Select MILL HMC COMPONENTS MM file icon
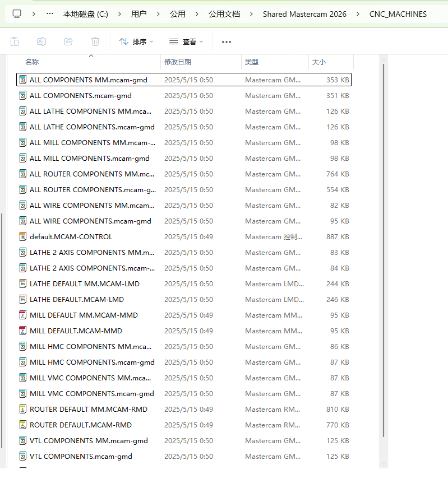The width and height of the screenshot is (448, 479). [22, 346]
